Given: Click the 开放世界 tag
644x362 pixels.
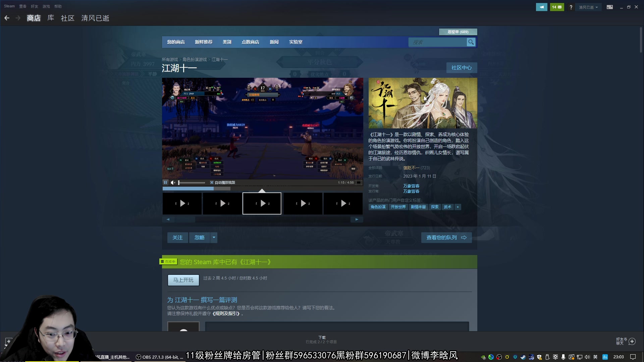Looking at the screenshot, I should pos(398,207).
